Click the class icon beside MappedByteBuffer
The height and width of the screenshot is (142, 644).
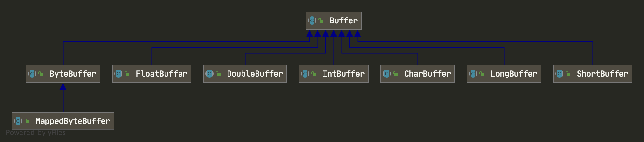click(x=18, y=121)
